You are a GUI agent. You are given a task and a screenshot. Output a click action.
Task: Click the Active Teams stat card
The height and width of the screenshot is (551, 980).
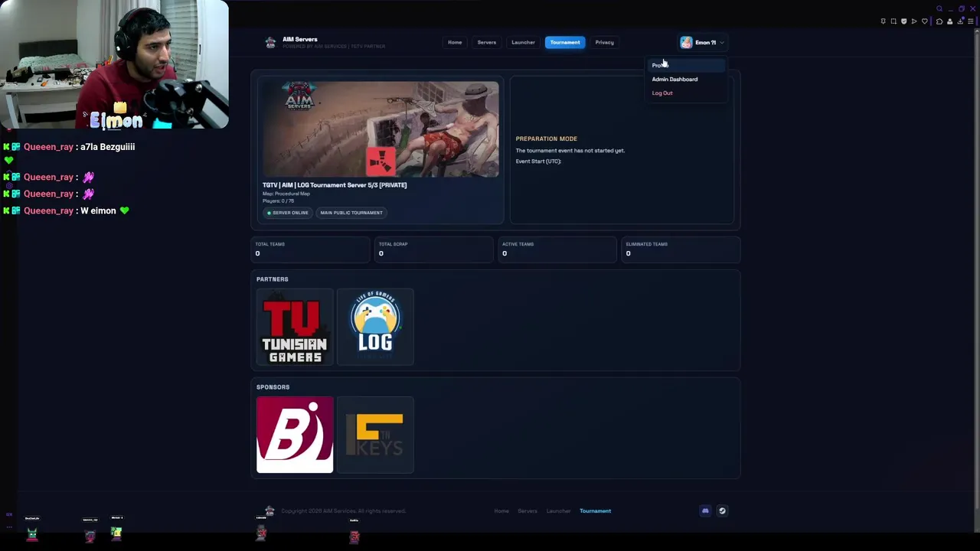coord(557,249)
